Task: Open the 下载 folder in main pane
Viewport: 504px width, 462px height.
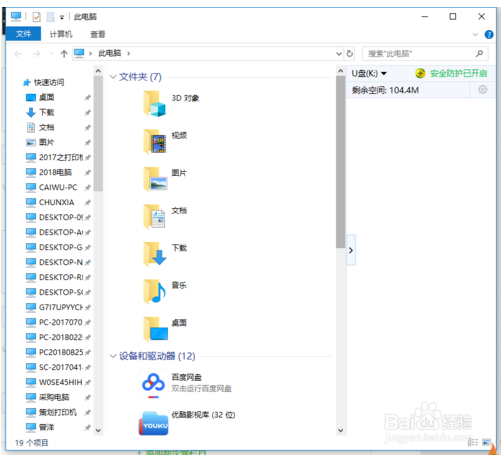Action: [x=165, y=253]
